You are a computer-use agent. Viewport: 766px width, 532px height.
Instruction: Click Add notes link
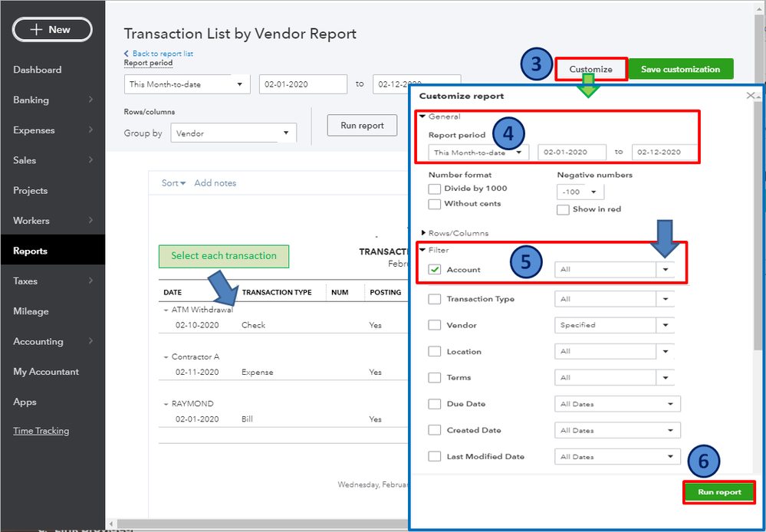(x=215, y=183)
